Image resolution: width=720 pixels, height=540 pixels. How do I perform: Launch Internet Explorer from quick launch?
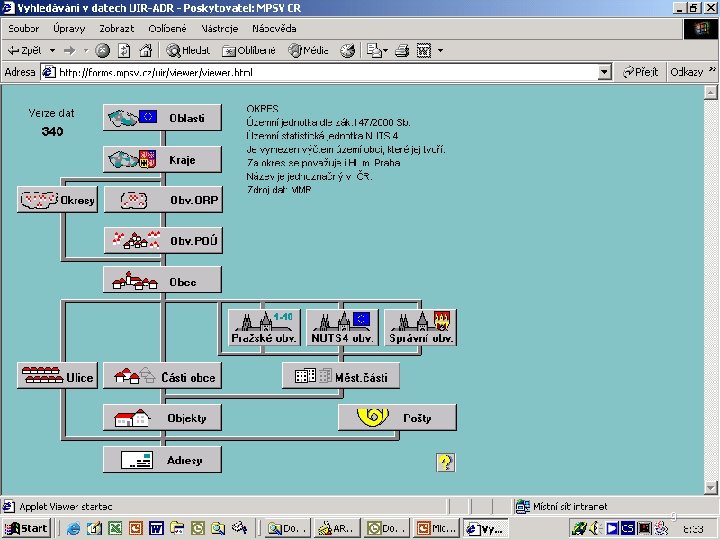pyautogui.click(x=73, y=529)
